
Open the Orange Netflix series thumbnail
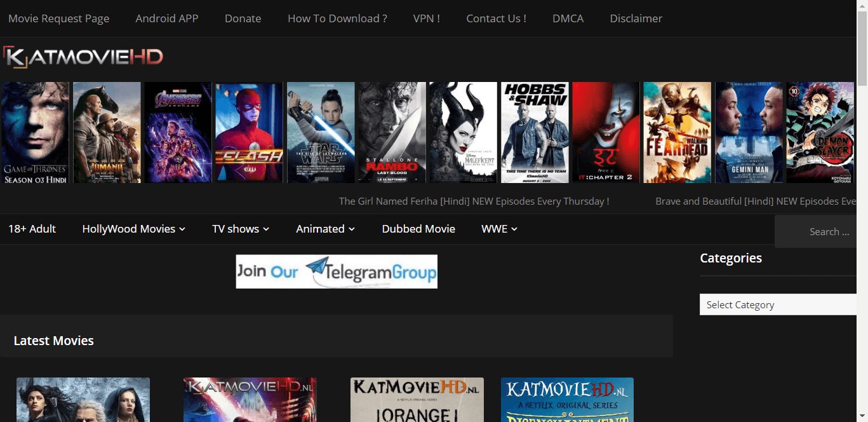[x=417, y=400]
